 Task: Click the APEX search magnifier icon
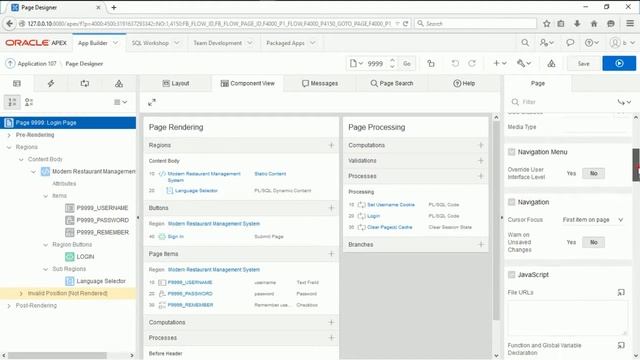525,42
